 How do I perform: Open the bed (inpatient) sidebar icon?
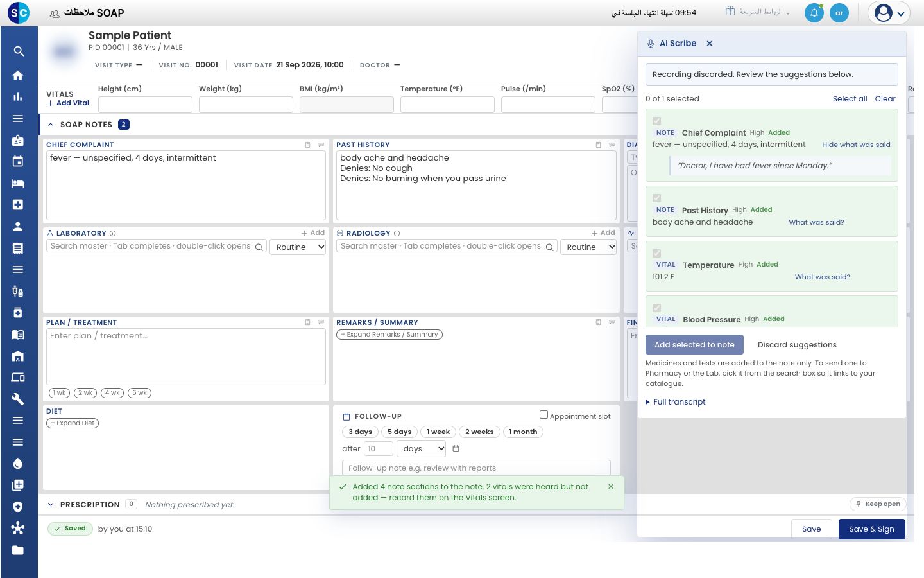18,183
